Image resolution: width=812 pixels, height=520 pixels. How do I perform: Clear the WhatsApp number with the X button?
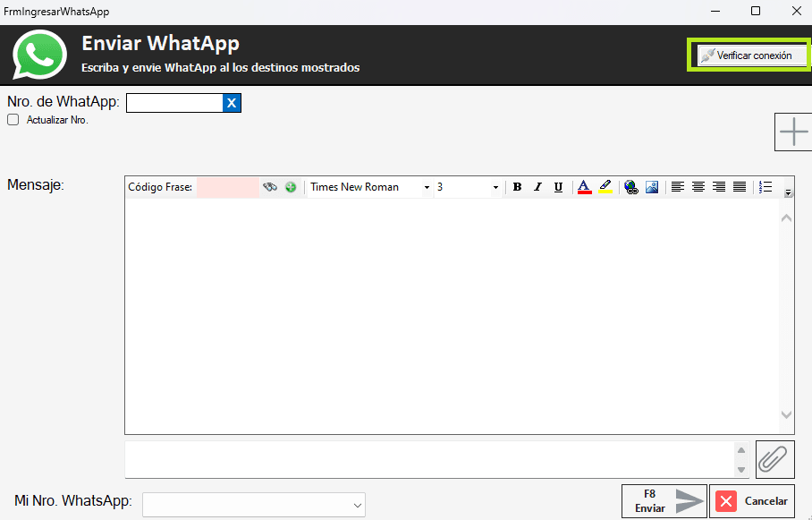pyautogui.click(x=232, y=103)
